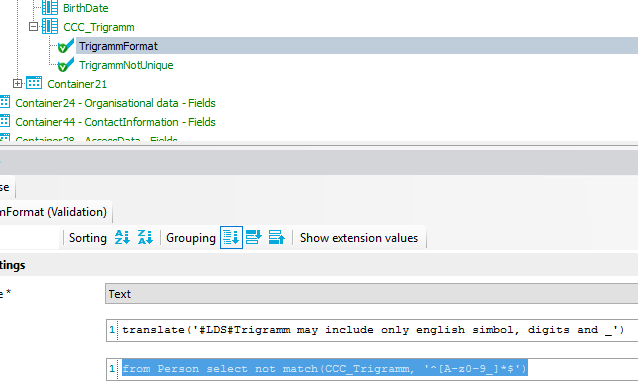638x390 pixels.
Task: Select the CCC_Trigramm field node
Action: [98, 27]
